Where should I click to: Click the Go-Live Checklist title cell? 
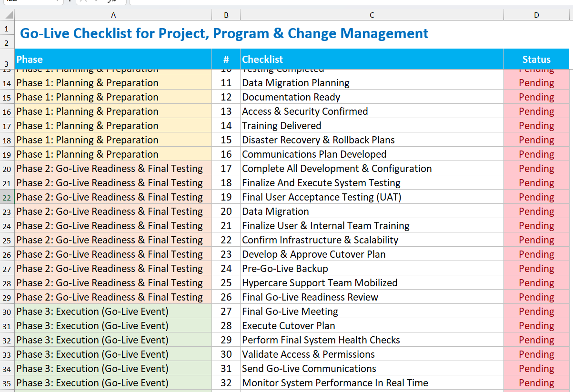[x=224, y=34]
